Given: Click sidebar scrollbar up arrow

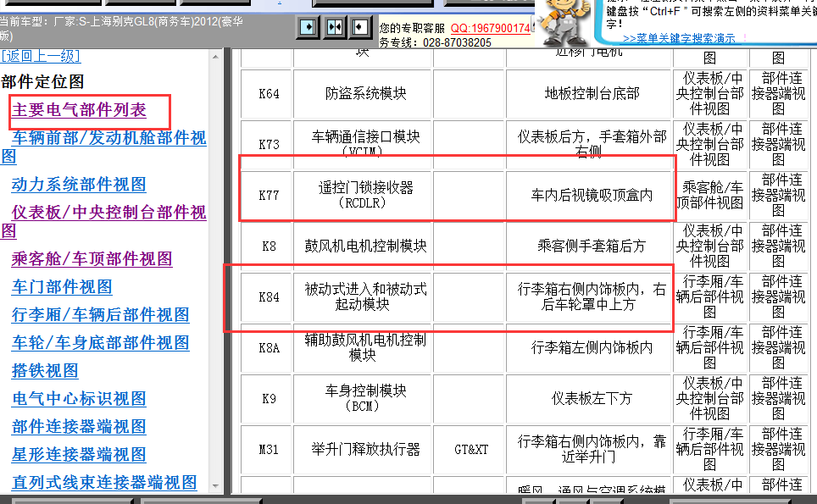Looking at the screenshot, I should click(x=216, y=56).
